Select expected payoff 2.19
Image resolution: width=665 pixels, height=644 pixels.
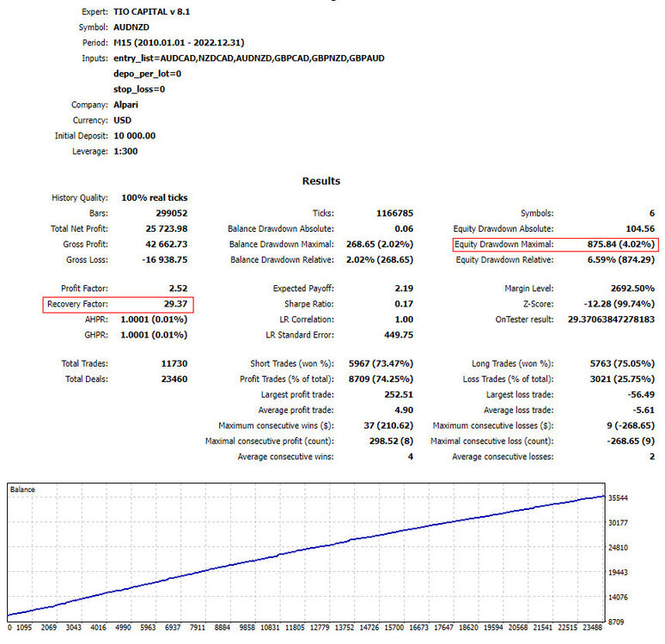click(404, 289)
